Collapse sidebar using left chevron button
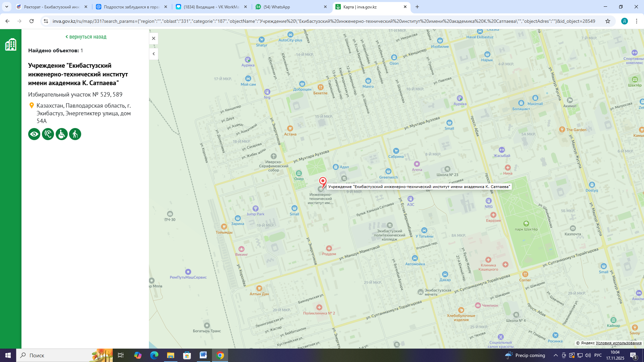Screen dimensions: 644x362 point(154,54)
